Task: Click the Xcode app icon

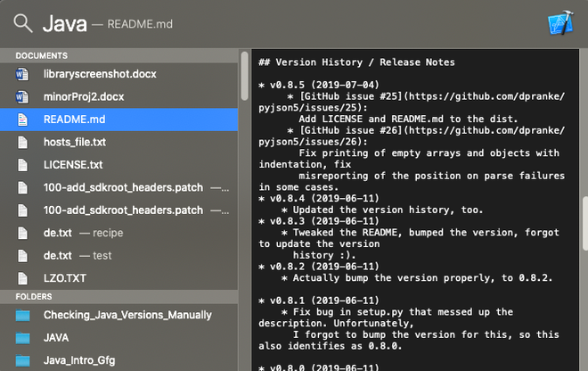Action: click(561, 23)
